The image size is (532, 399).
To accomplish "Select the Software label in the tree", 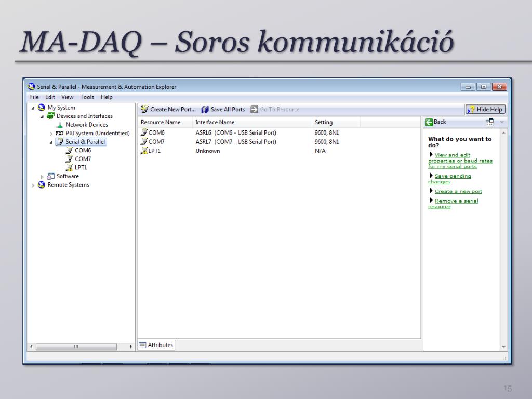I will point(68,177).
